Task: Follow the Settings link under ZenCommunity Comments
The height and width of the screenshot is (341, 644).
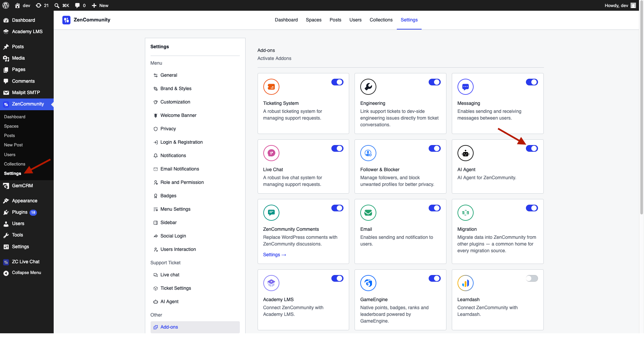Action: (275, 255)
